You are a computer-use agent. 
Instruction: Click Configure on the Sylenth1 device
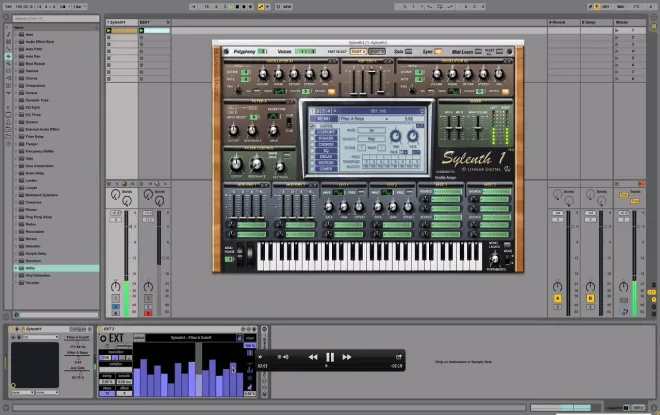tap(78, 329)
